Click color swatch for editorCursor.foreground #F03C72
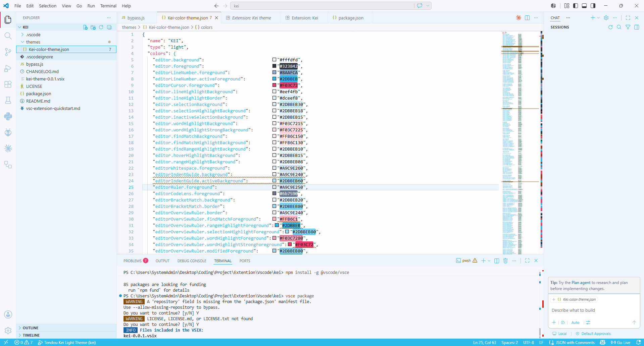The width and height of the screenshot is (644, 346). pyautogui.click(x=274, y=85)
